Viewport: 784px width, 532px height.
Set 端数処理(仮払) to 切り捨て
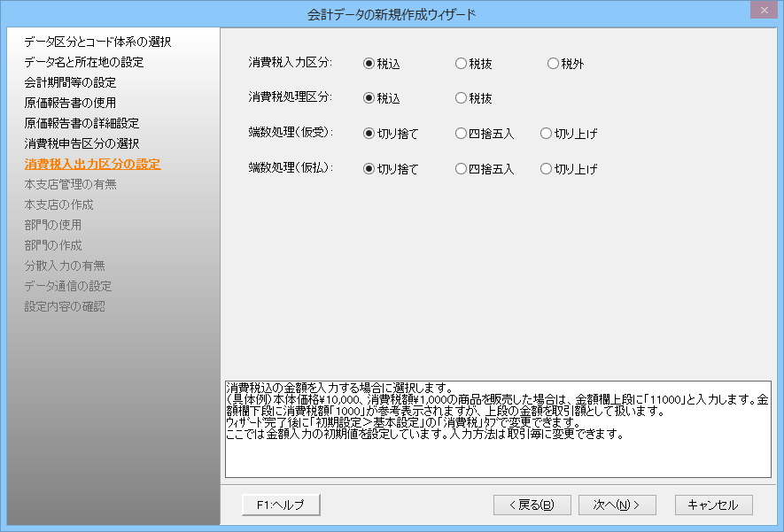click(369, 169)
